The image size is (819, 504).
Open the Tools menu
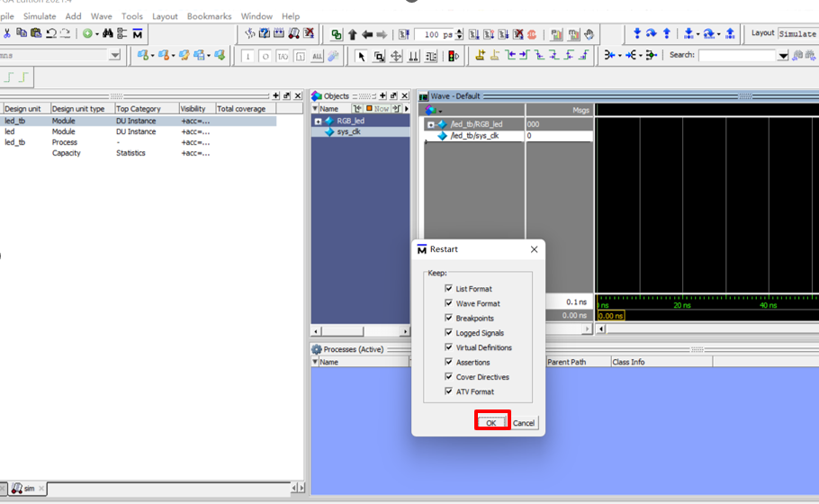131,16
